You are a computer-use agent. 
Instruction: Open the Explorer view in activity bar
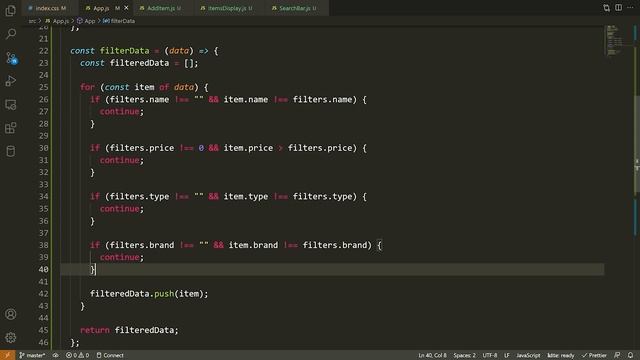coord(11,10)
